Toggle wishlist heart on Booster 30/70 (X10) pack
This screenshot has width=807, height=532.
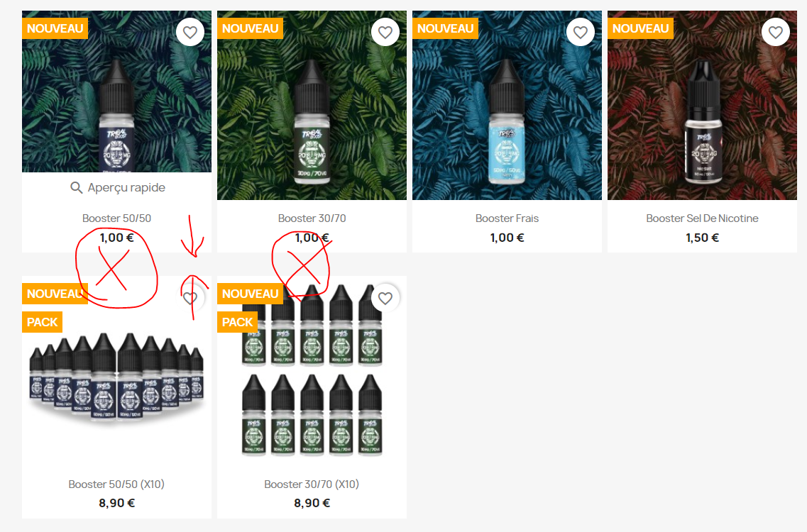click(x=385, y=297)
